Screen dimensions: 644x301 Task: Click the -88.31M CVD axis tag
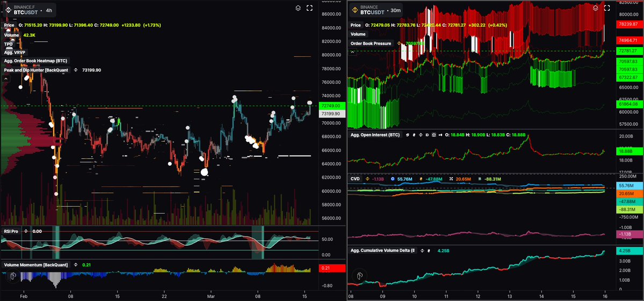coord(629,210)
